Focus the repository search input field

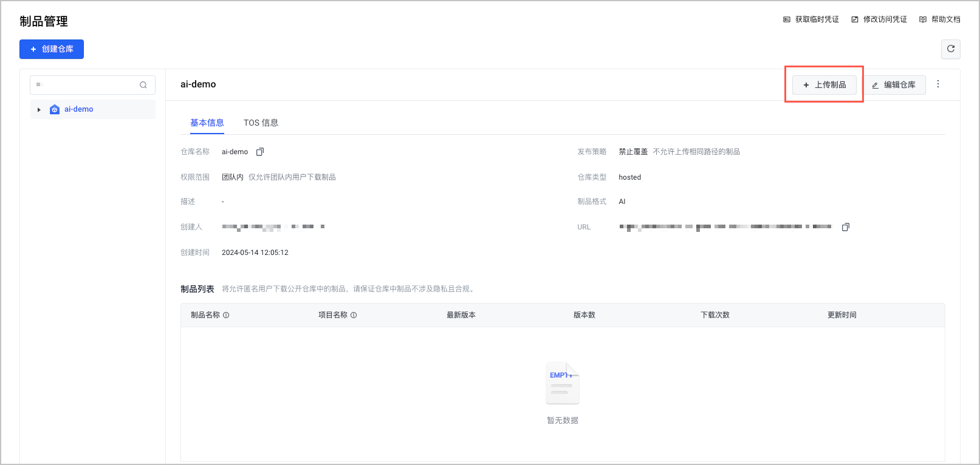tap(88, 85)
